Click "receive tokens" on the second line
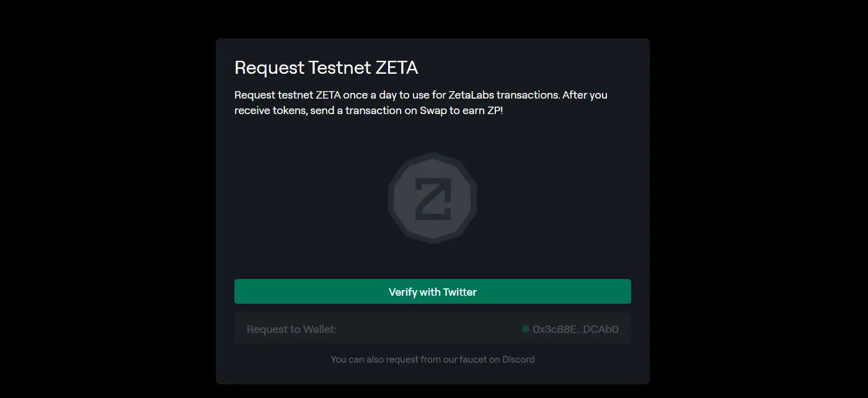Screen dimensions: 868x398 pos(265,110)
